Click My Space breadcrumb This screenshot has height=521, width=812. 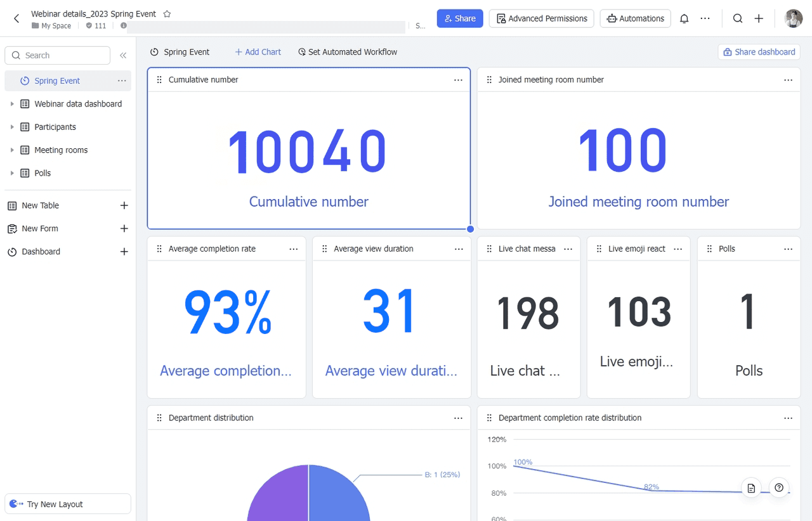51,26
